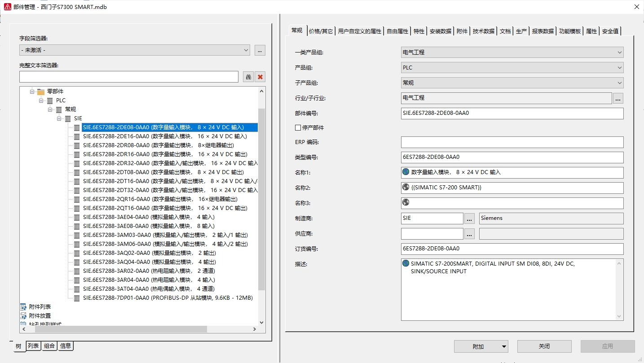
Task: Click the 附件放置 node icon
Action: [x=23, y=316]
